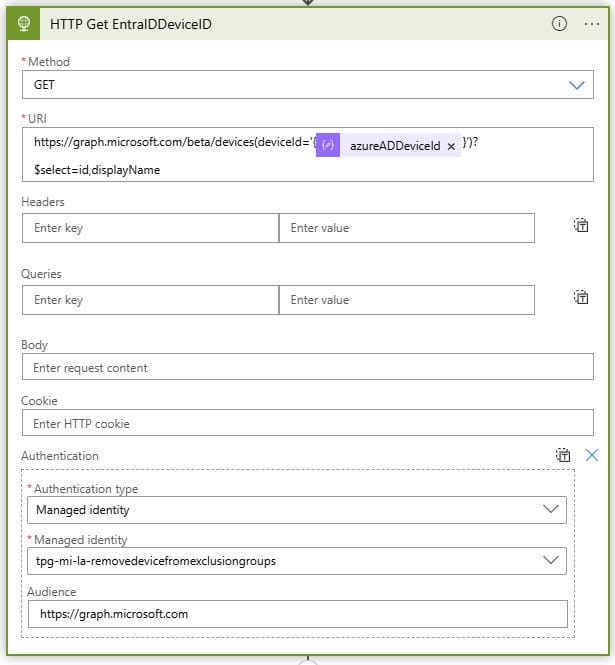The width and height of the screenshot is (615, 665).
Task: Remove the azureADDeviceId token
Action: [451, 146]
